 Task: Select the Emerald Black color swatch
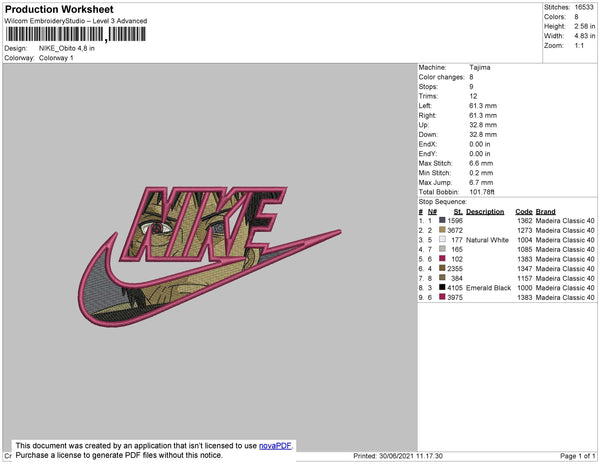[442, 287]
